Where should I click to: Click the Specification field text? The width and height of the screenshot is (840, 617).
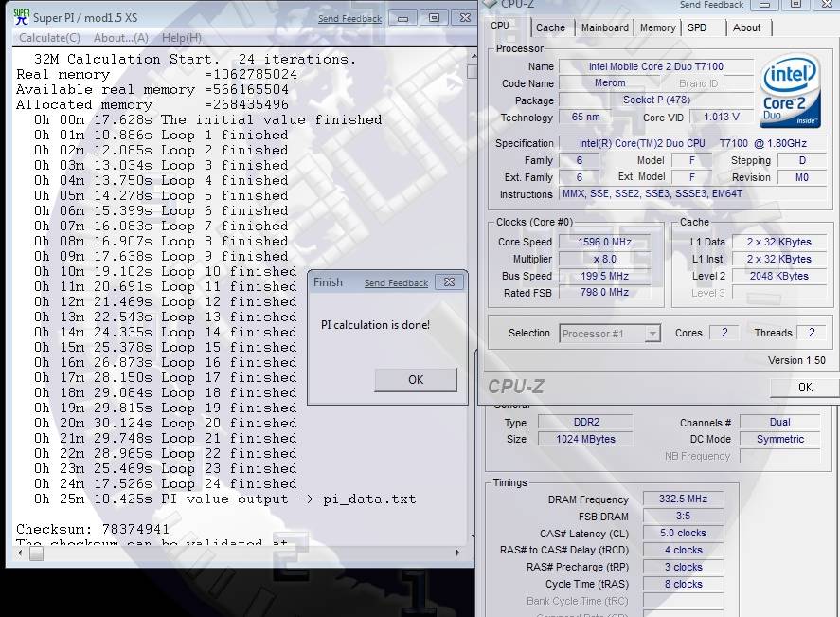[692, 144]
